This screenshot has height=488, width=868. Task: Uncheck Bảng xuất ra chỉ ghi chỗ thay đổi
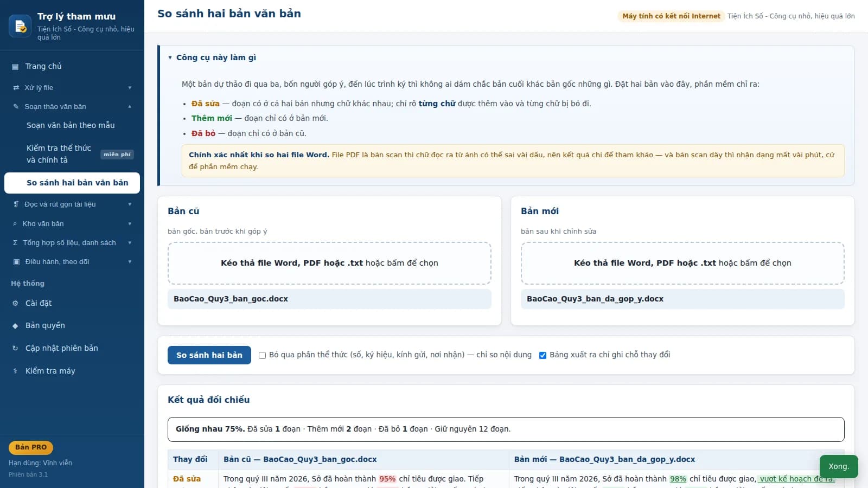[542, 356]
